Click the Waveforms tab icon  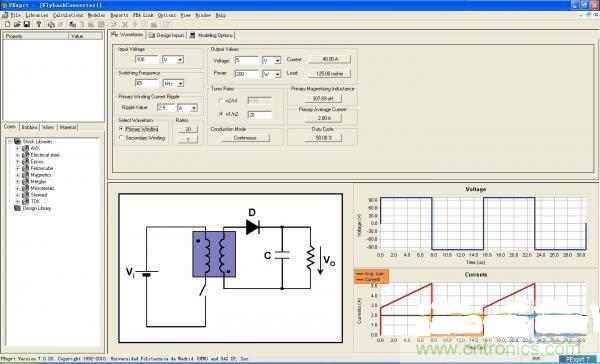pos(114,34)
